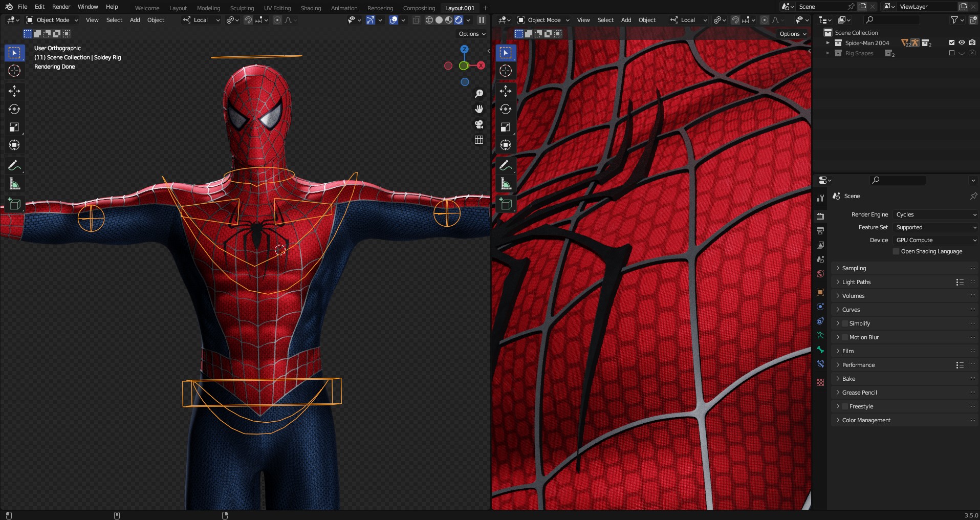
Task: Expand the Spider-Man 2004 collection tree
Action: pyautogui.click(x=828, y=43)
